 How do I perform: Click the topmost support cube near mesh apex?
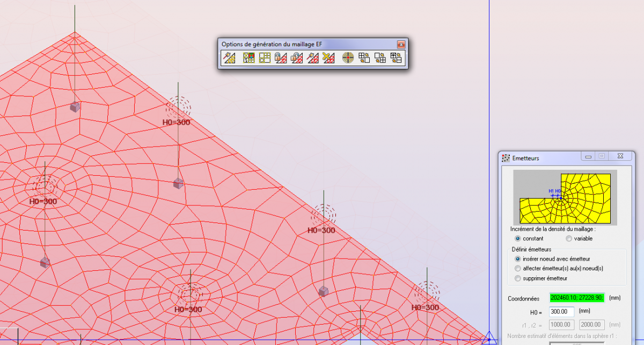(75, 107)
